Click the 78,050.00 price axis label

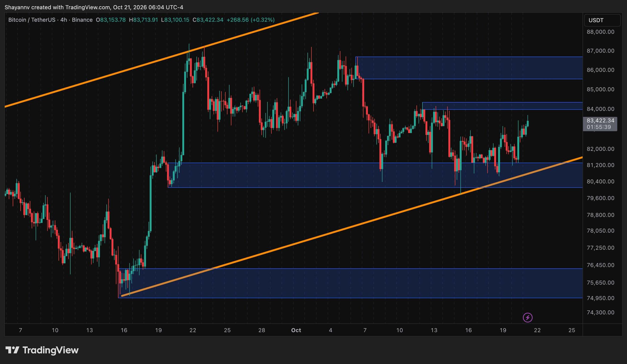tap(600, 231)
